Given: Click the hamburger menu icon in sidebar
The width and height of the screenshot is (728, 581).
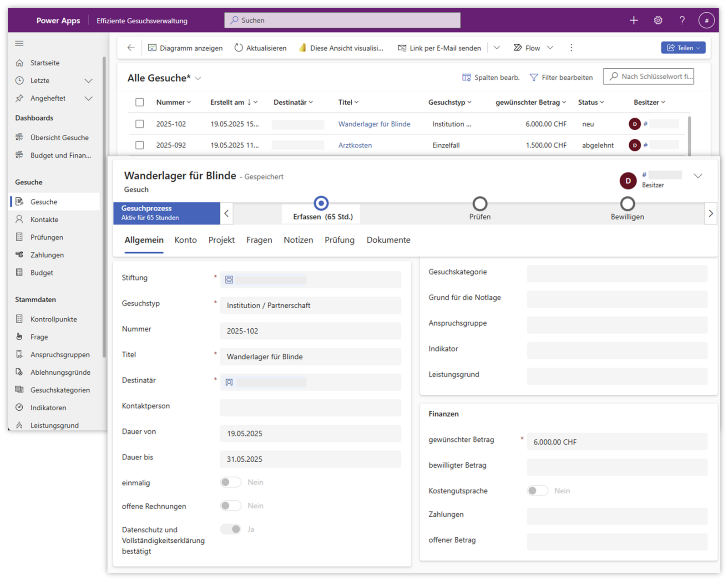Looking at the screenshot, I should (19, 43).
